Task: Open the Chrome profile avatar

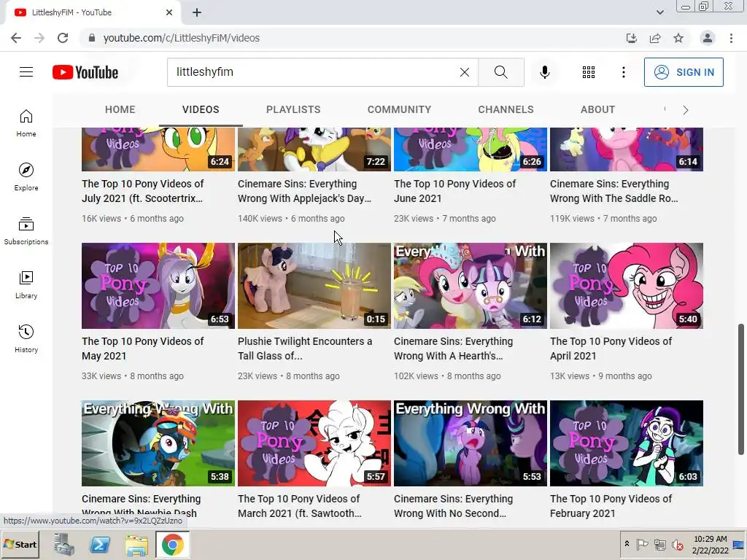Action: (708, 38)
